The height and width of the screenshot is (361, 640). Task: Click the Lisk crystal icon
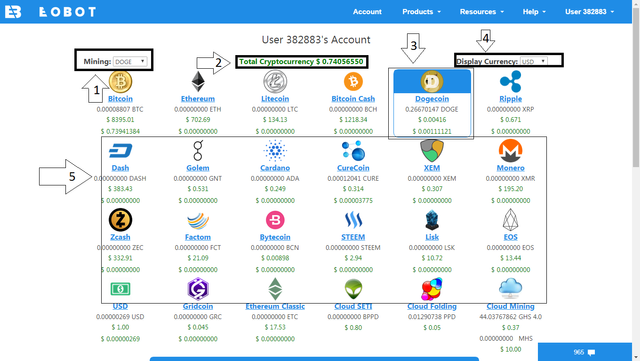click(432, 220)
